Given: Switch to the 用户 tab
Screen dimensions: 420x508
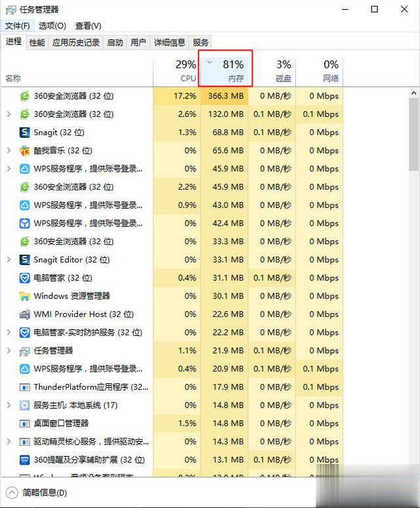Looking at the screenshot, I should [x=138, y=43].
